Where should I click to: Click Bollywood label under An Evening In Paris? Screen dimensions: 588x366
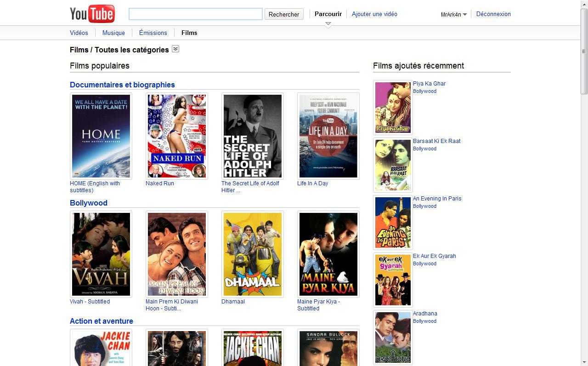coord(424,206)
